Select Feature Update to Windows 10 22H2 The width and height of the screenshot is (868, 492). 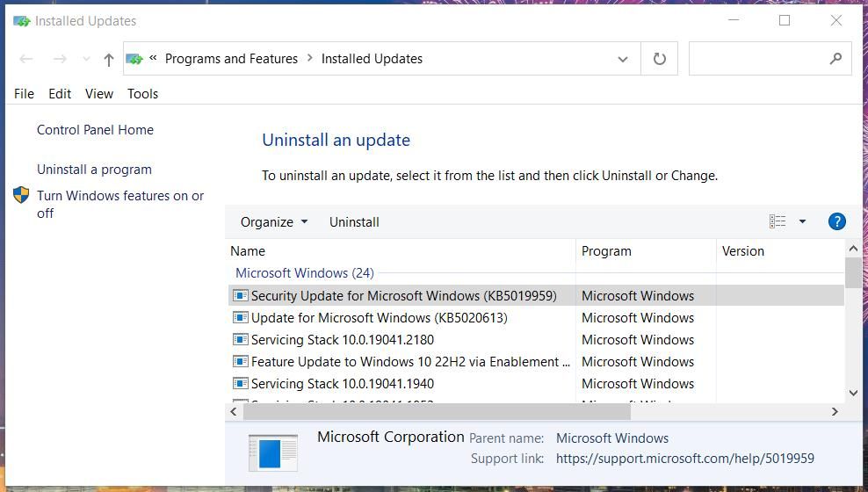pos(410,362)
